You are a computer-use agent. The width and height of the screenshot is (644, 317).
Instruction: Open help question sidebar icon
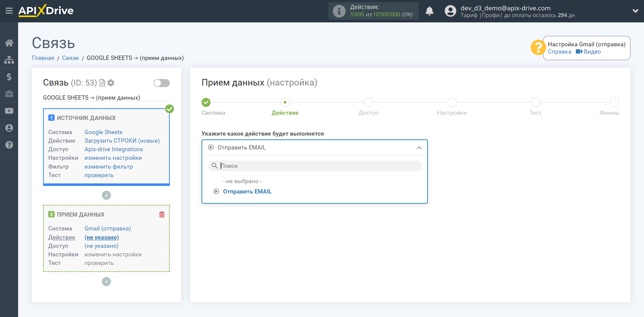pos(9,145)
